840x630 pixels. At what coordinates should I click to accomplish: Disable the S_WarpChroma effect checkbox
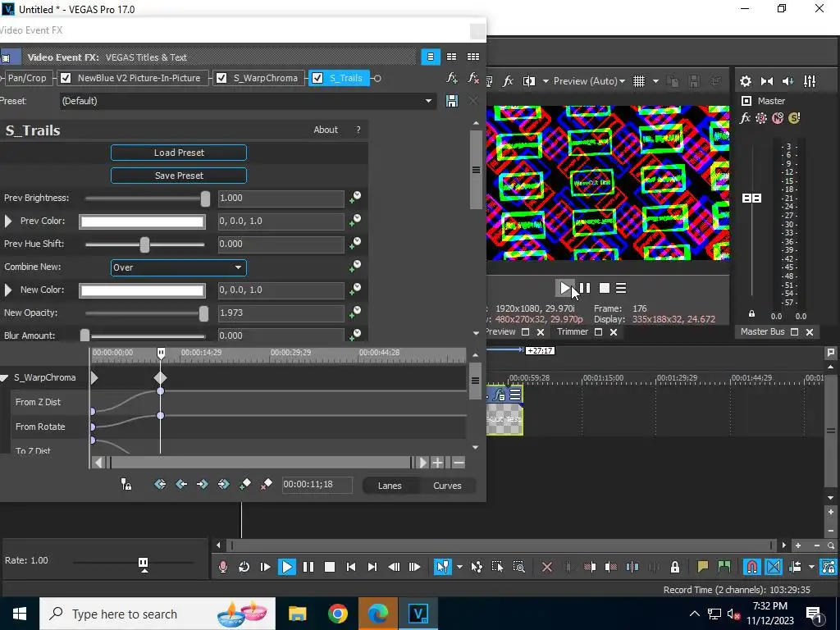pos(221,78)
